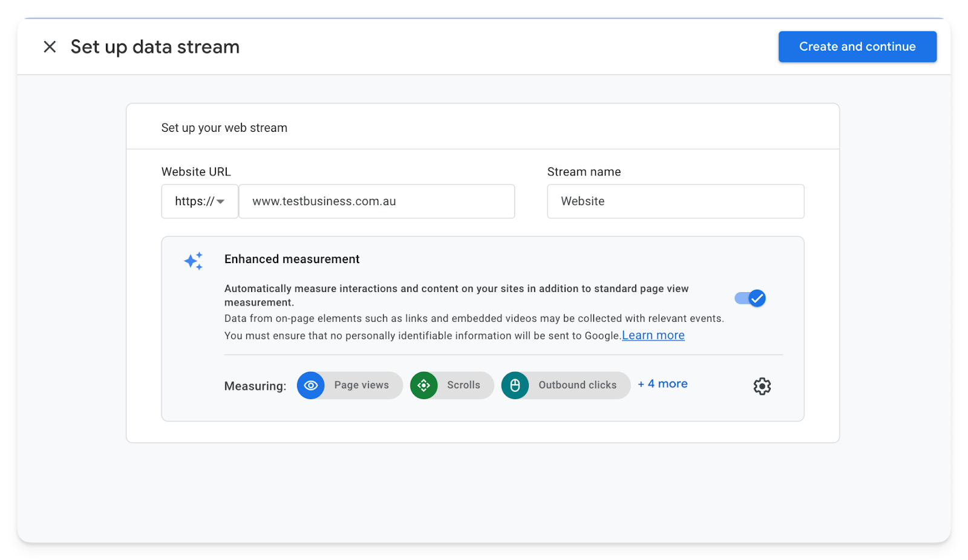Viewport: 968px width, 560px height.
Task: Open the Learn more link
Action: coord(653,336)
